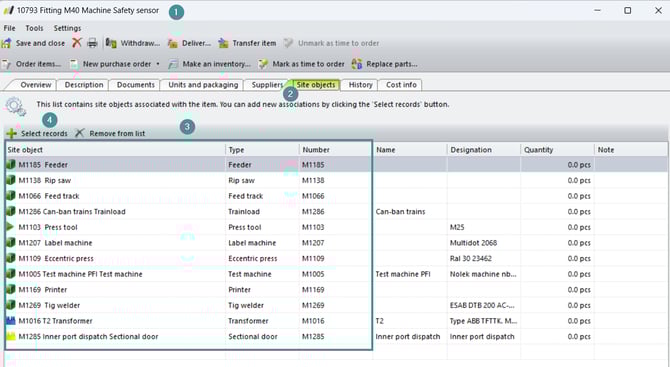Select the M1005 Test machine PFI row text
The height and width of the screenshot is (367, 670).
(x=80, y=274)
